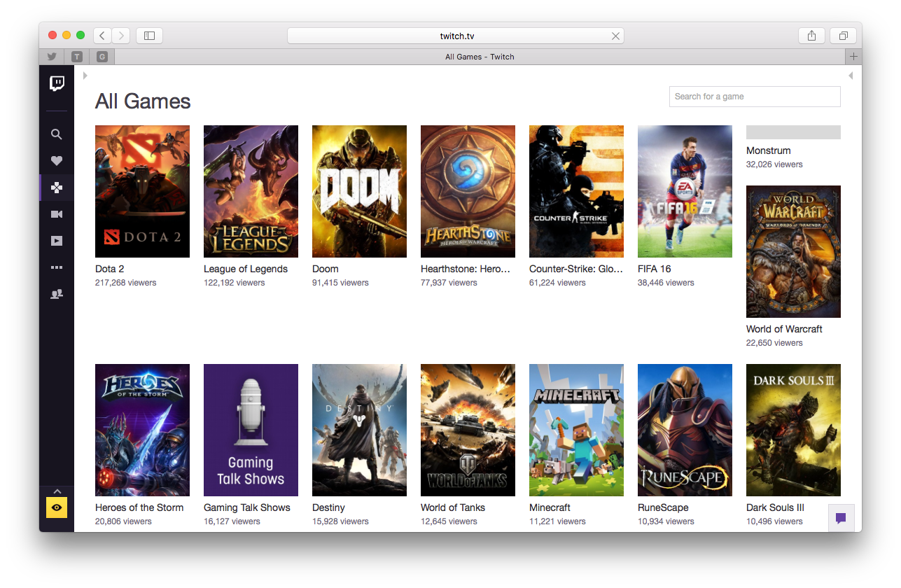Screen dimensions: 901x588
Task: Open the Gaming Talk Shows tile
Action: (251, 430)
